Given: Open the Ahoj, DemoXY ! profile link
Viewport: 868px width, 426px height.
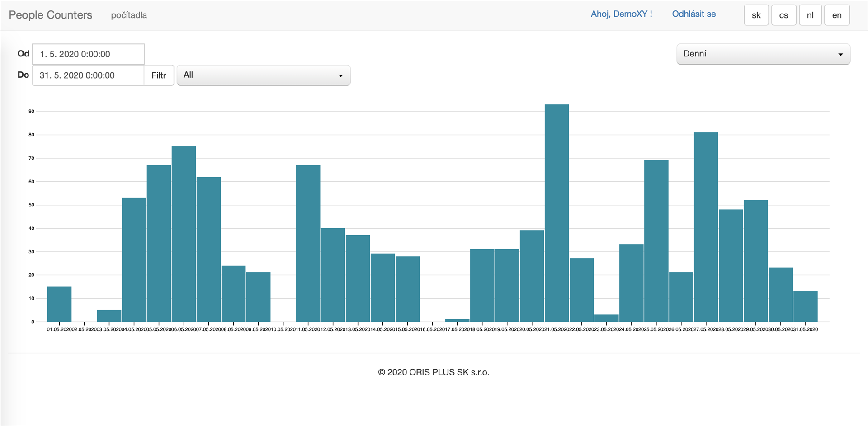Looking at the screenshot, I should 622,14.
